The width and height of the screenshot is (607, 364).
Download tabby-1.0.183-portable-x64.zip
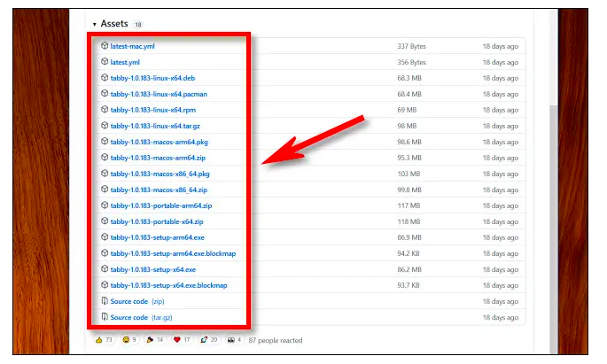click(157, 222)
